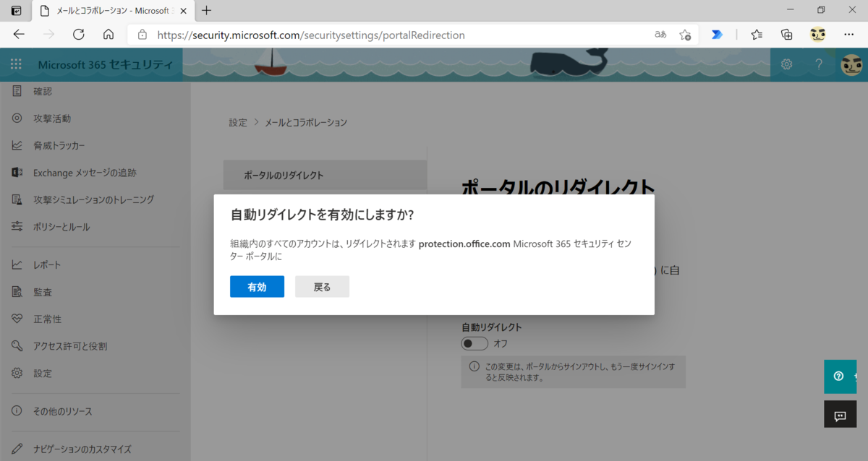Click the 有効 button in the dialog

coord(257,287)
